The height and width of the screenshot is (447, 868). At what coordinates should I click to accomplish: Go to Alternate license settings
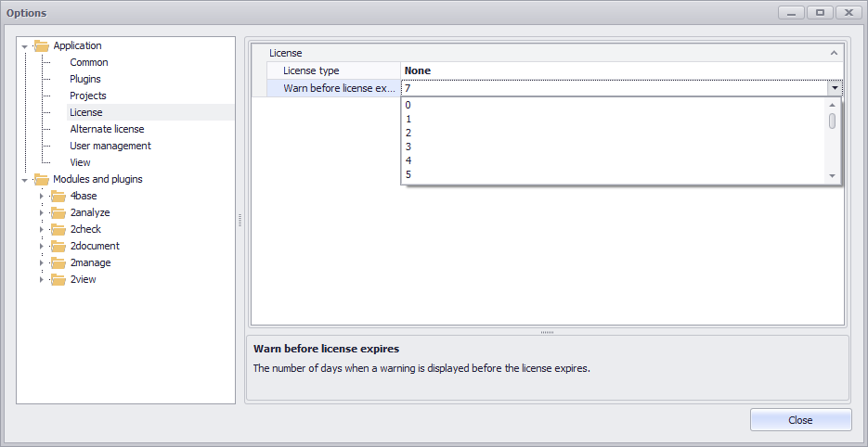click(107, 129)
